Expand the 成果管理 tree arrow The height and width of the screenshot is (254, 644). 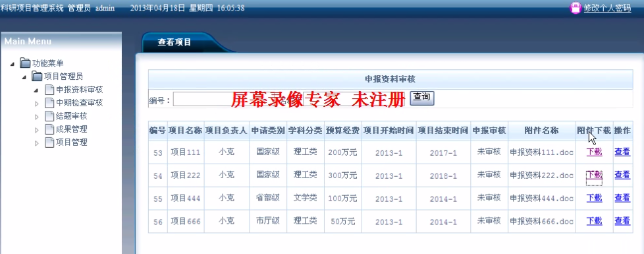(36, 130)
